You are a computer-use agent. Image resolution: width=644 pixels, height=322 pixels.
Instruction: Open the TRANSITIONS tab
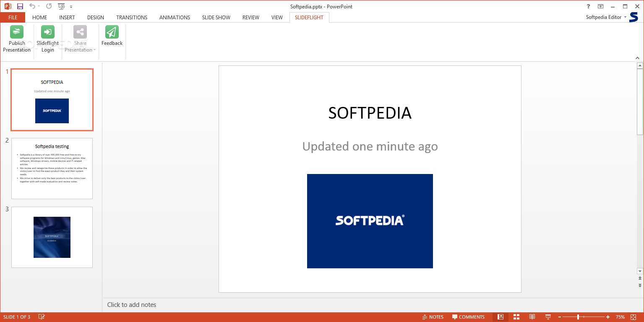pyautogui.click(x=132, y=18)
